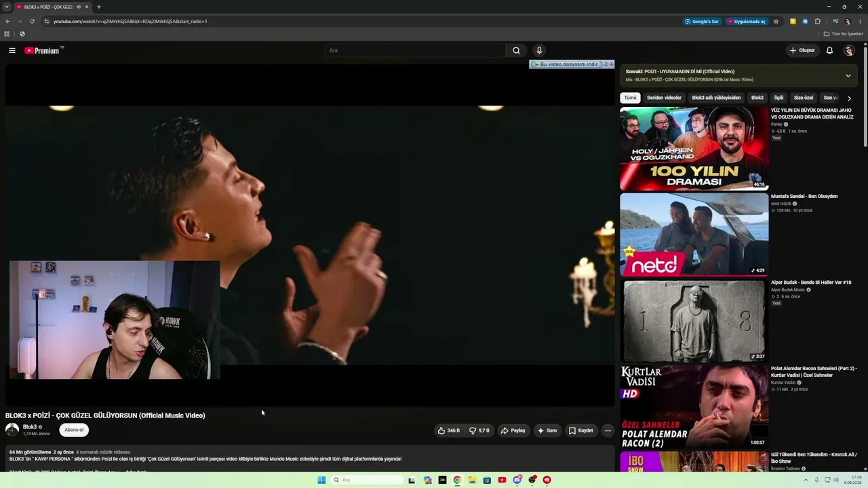Viewport: 868px width, 488px height.
Task: Open the tab search dropdown arrow
Action: tap(7, 7)
